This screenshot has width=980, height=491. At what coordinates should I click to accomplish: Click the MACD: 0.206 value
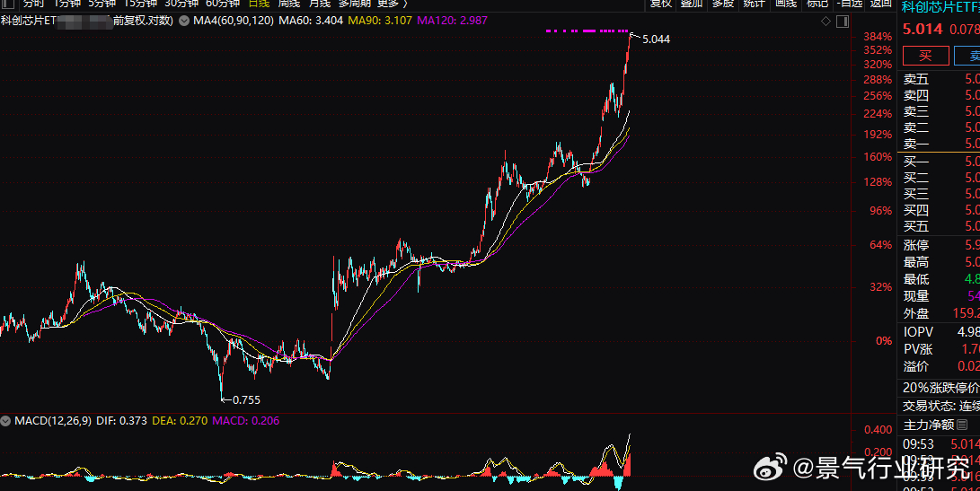(245, 421)
